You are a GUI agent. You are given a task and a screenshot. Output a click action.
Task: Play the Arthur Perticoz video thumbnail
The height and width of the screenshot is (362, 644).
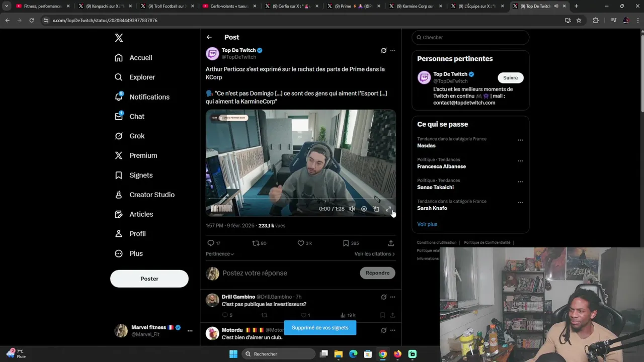(301, 162)
